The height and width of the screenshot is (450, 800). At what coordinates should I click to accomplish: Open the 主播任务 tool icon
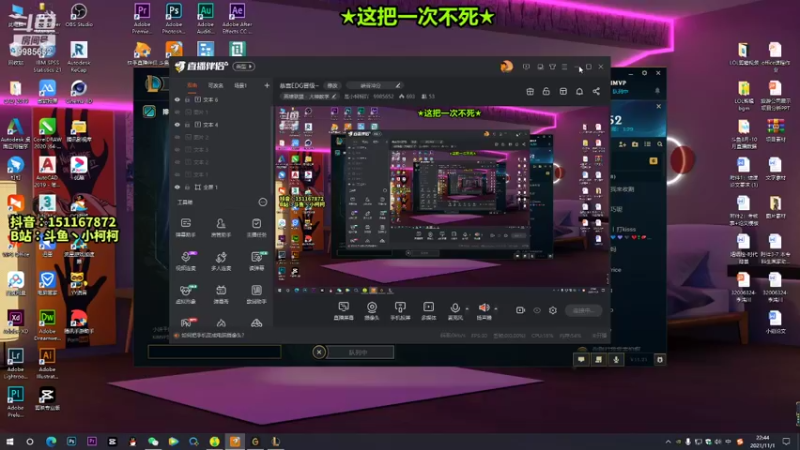pyautogui.click(x=256, y=228)
